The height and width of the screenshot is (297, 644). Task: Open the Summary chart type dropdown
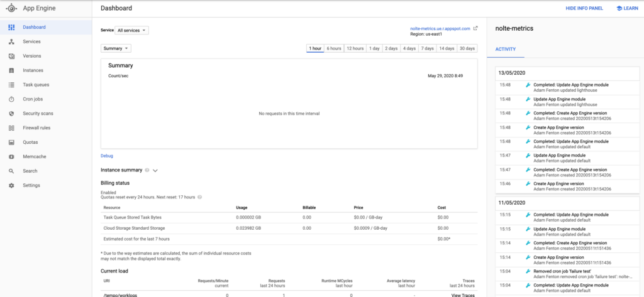pyautogui.click(x=116, y=48)
